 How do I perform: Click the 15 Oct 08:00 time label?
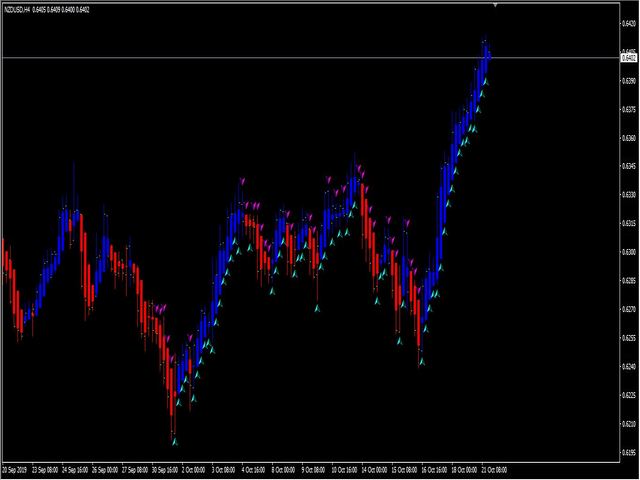point(405,470)
